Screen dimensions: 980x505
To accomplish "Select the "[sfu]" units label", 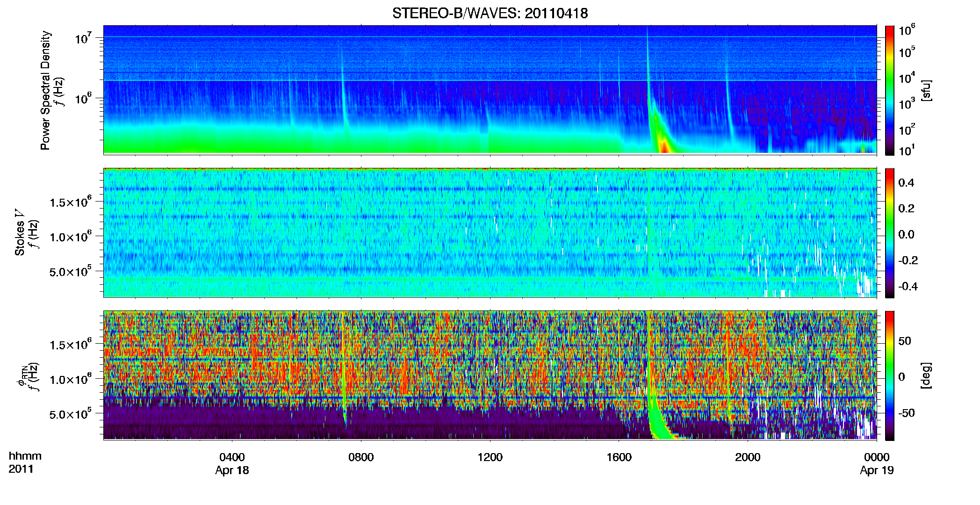I will (x=926, y=90).
